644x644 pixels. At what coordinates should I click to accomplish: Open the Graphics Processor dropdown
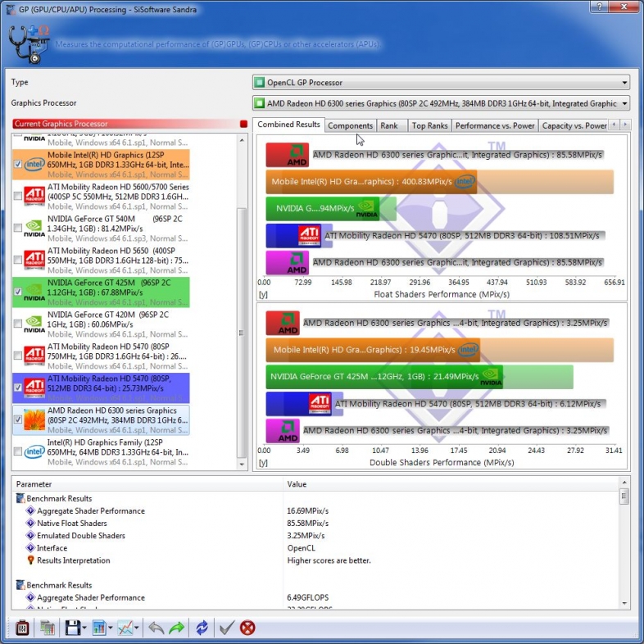pos(441,103)
